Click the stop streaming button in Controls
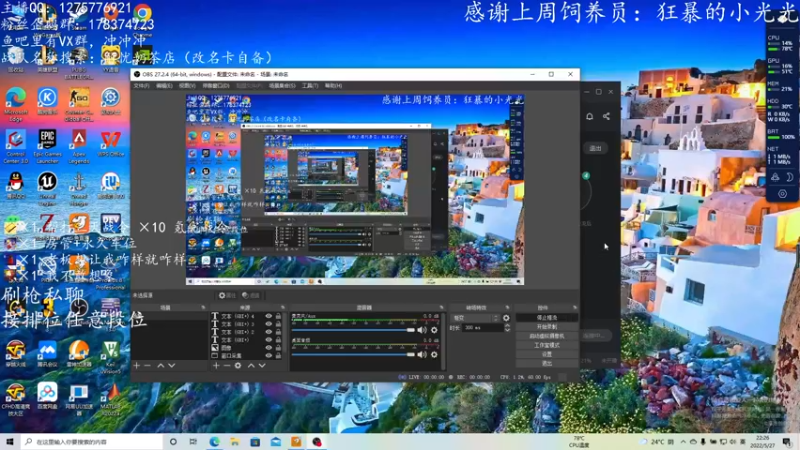The image size is (800, 450). coord(546,317)
